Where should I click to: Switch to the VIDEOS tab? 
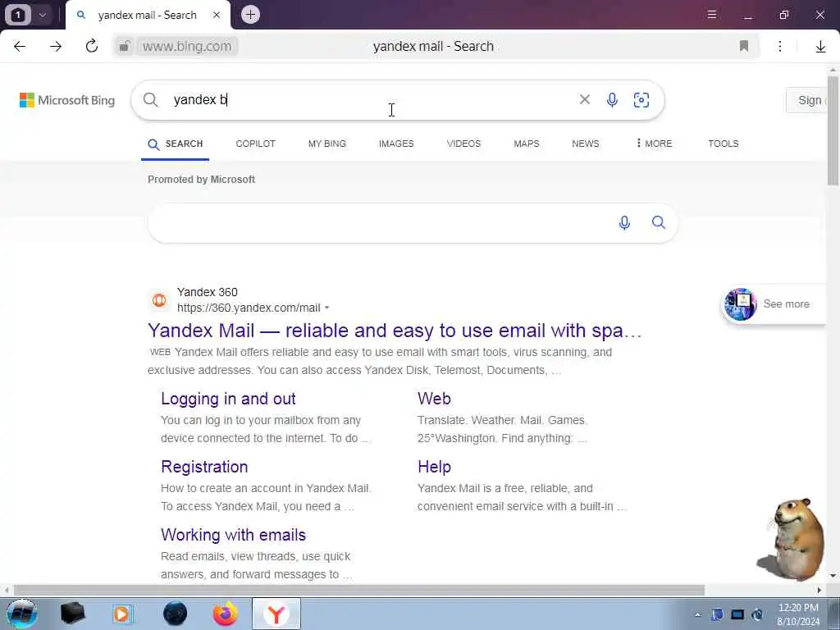point(463,144)
